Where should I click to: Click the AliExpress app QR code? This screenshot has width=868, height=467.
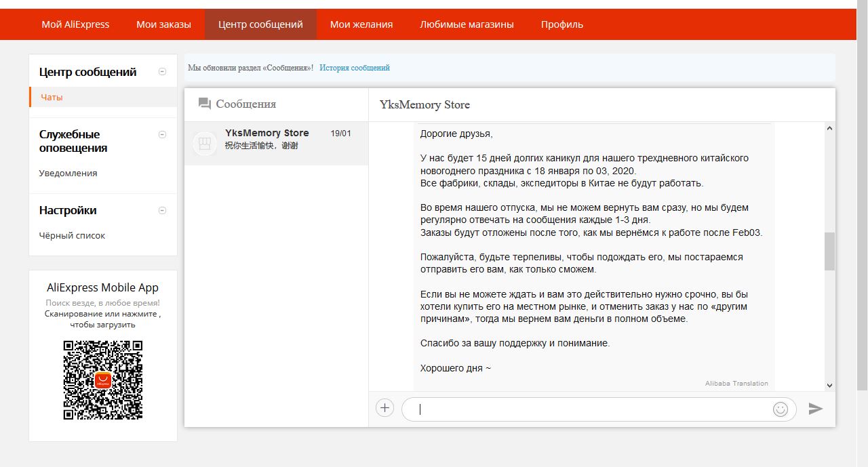[x=103, y=380]
